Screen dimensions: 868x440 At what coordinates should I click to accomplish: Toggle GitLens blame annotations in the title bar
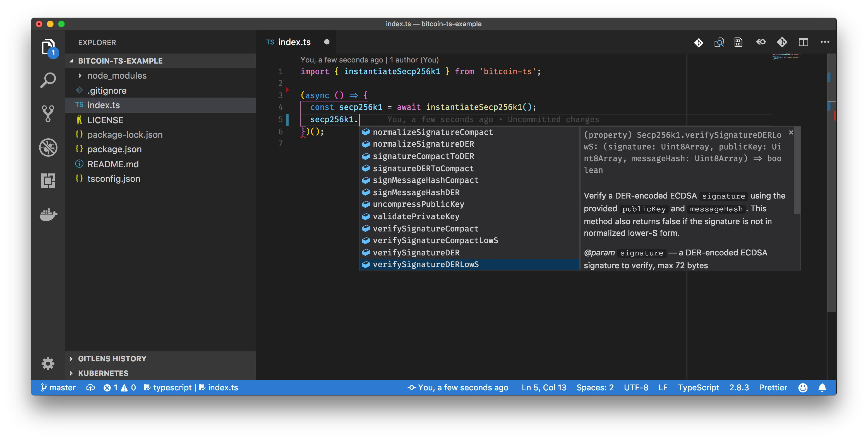(x=761, y=42)
